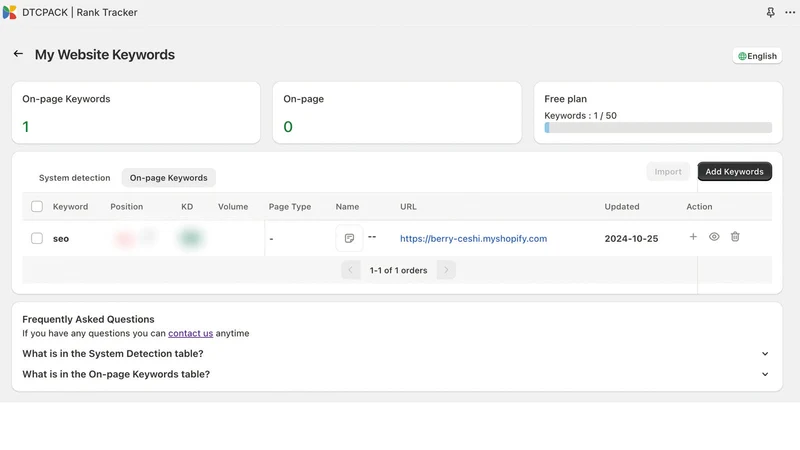Pin the app with the pin icon

coord(770,12)
